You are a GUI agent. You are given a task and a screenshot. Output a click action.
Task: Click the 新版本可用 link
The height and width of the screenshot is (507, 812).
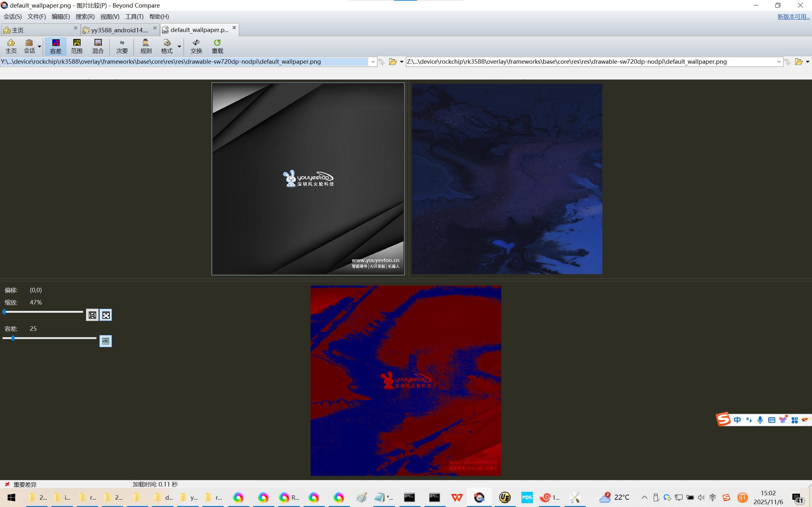793,16
